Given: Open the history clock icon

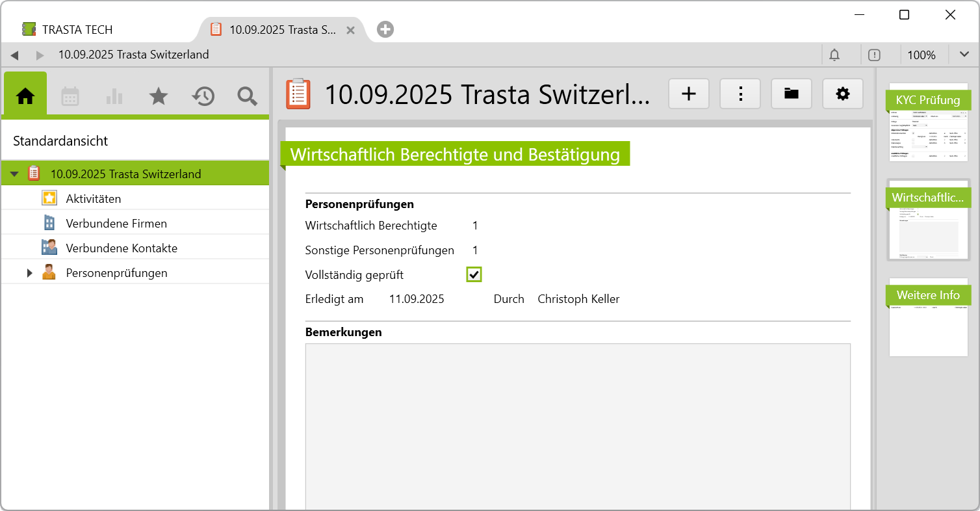Looking at the screenshot, I should [203, 96].
